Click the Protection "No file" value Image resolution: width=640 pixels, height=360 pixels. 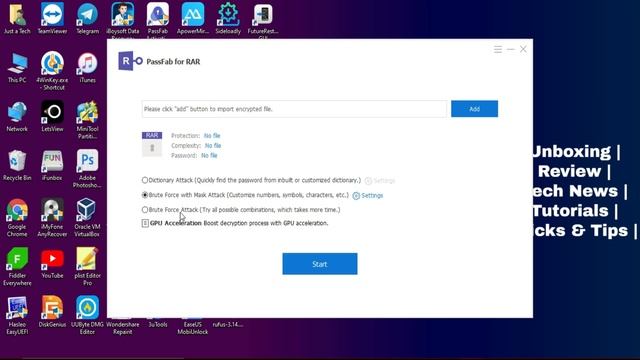point(212,136)
